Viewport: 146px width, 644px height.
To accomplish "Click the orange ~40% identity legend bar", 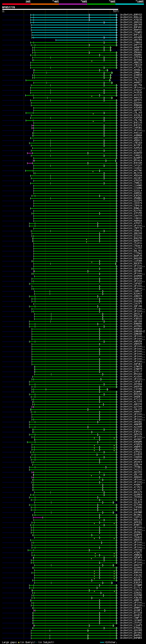I will [45, 4].
